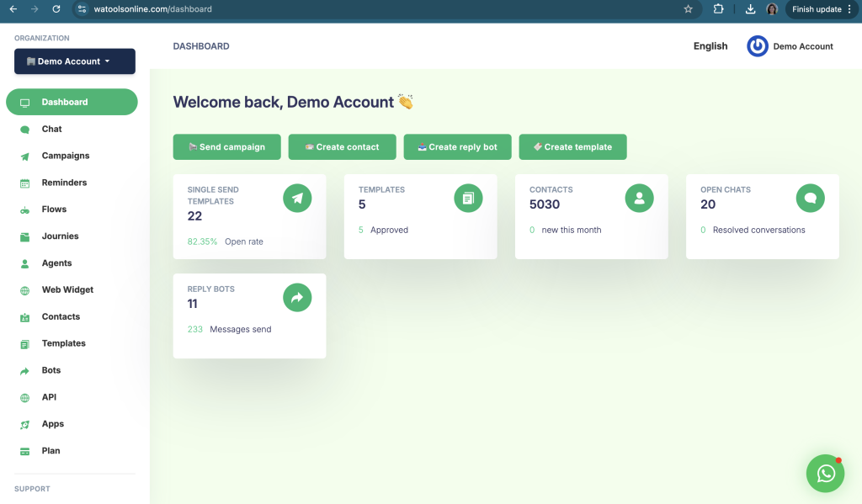The height and width of the screenshot is (504, 862).
Task: Click chat bubble icon on Open Chats card
Action: point(811,199)
